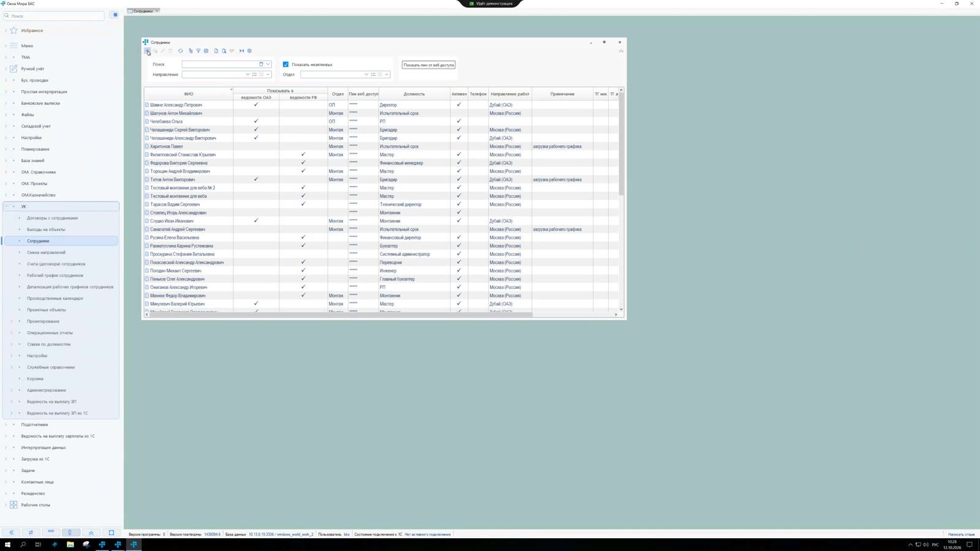Click the square outline button at sidebar bottom

(x=111, y=533)
